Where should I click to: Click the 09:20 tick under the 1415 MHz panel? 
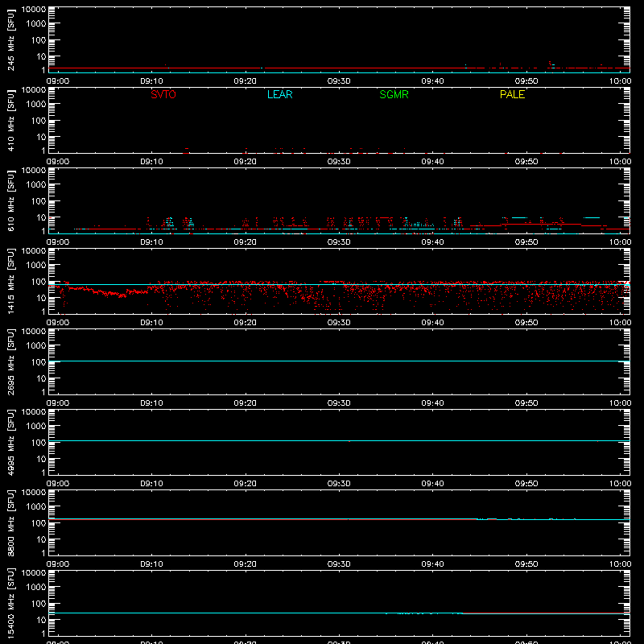(246, 323)
